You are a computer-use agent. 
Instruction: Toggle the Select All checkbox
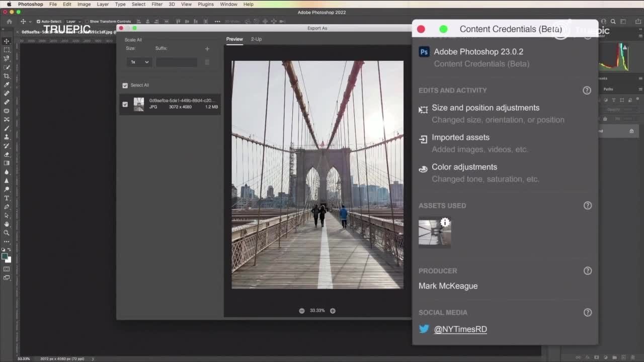pyautogui.click(x=125, y=85)
